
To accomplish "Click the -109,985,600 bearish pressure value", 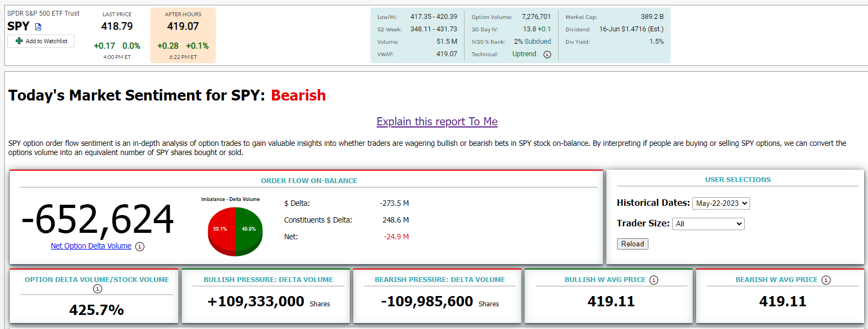I will click(x=427, y=301).
